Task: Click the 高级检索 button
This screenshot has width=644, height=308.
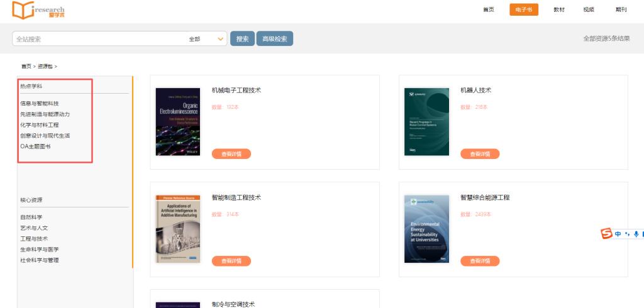Action: (275, 38)
